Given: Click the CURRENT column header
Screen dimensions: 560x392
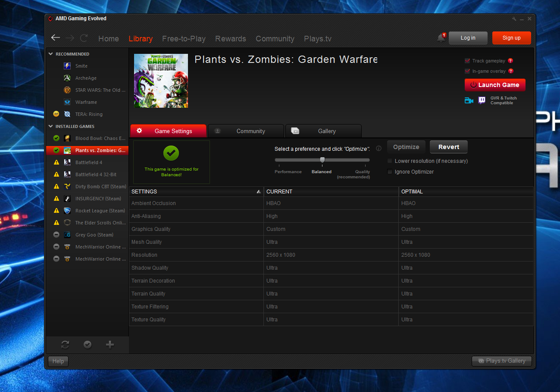Looking at the screenshot, I should click(x=331, y=192).
